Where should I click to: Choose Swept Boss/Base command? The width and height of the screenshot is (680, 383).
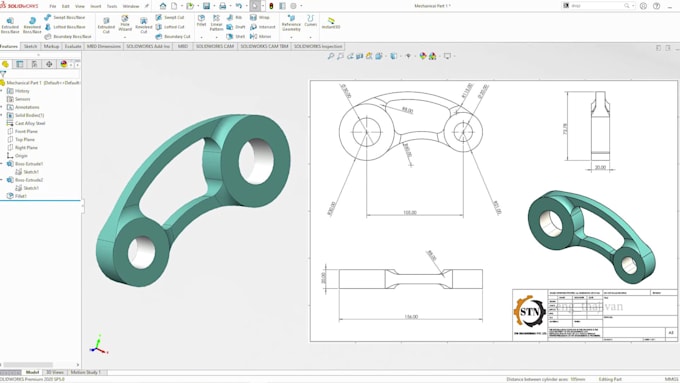[65, 17]
